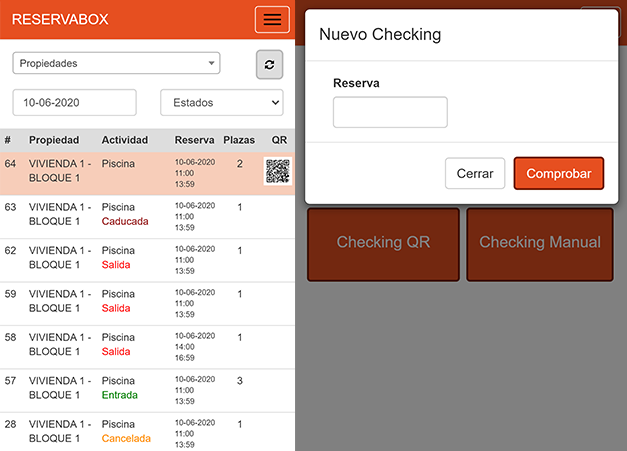Viewport: 627px width, 451px height.
Task: Click Piscina activity in row 64
Action: 118,164
